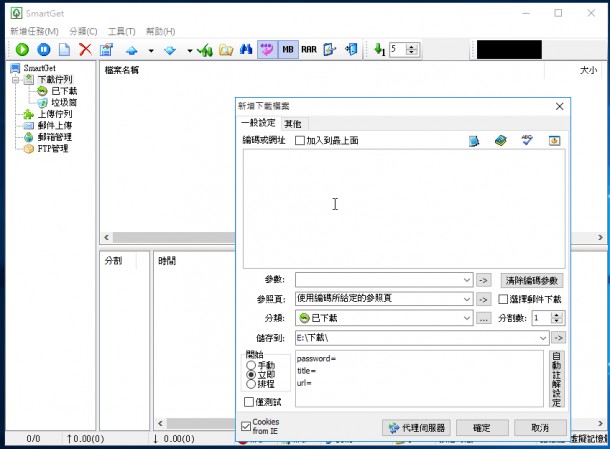
Task: Toggle the MB display toolbar button
Action: [x=288, y=49]
